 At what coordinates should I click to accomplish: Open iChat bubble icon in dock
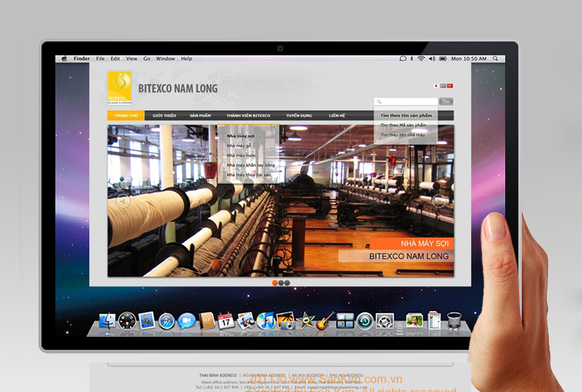pos(186,321)
